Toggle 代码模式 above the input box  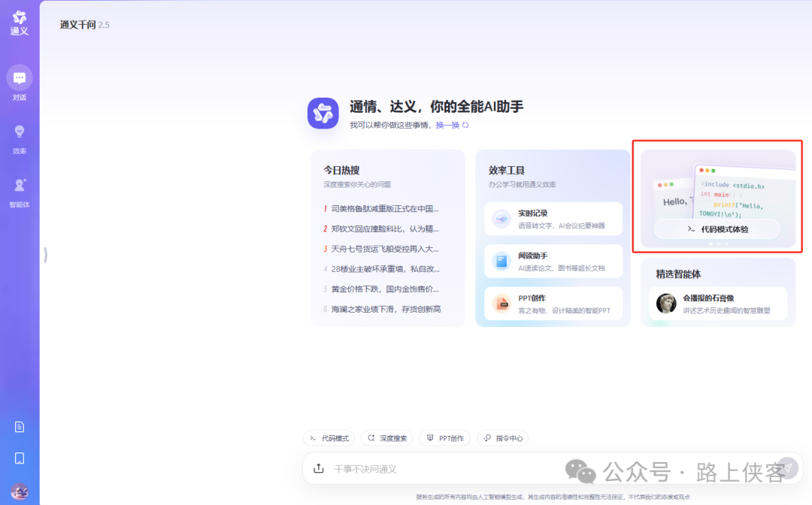tap(329, 438)
